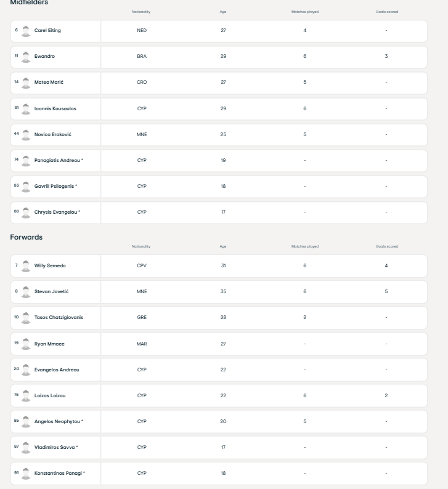Viewport: 448px width, 489px height.
Task: Click Willy Semedo's avatar icon
Action: point(26,266)
